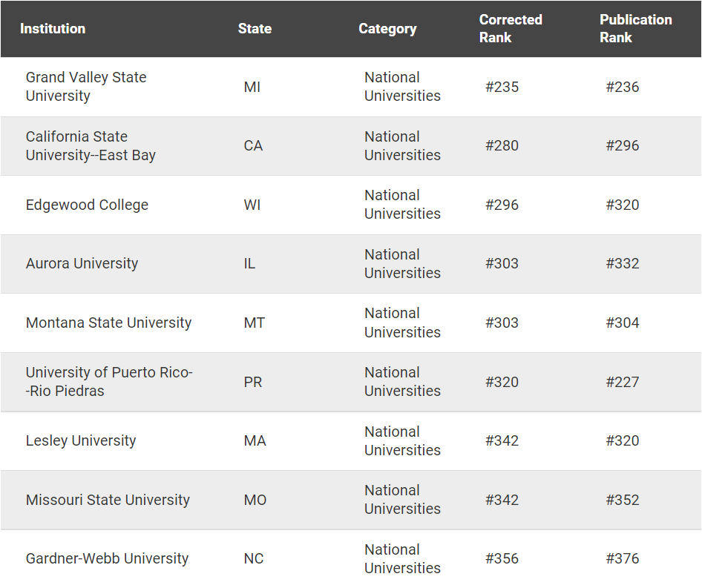This screenshot has width=702, height=588.
Task: Select the MT state abbreviation
Action: [x=254, y=323]
